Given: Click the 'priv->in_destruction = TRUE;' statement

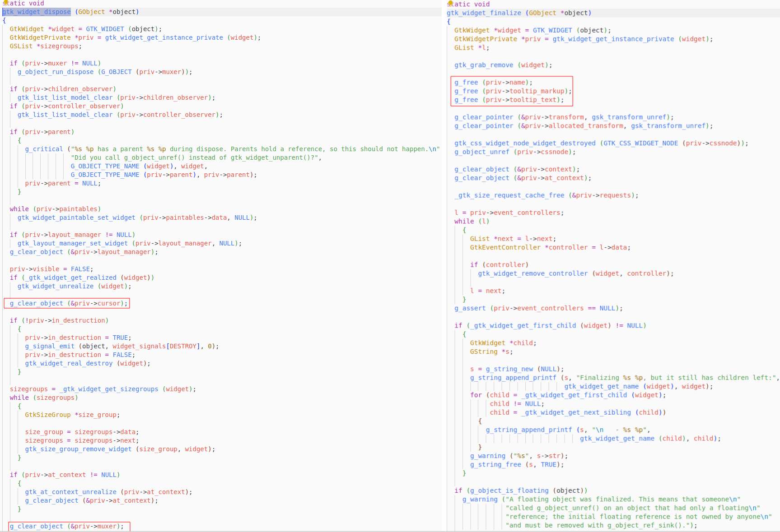Looking at the screenshot, I should pos(78,338).
